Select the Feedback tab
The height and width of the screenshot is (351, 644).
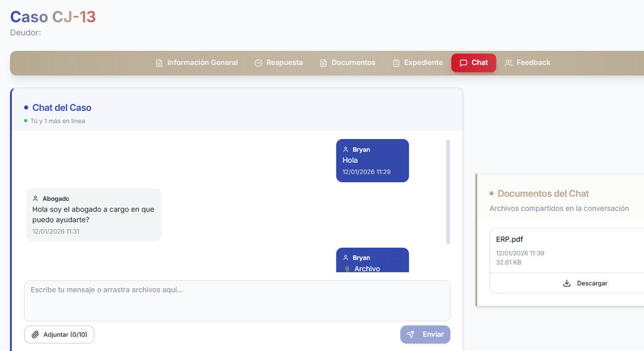point(533,63)
